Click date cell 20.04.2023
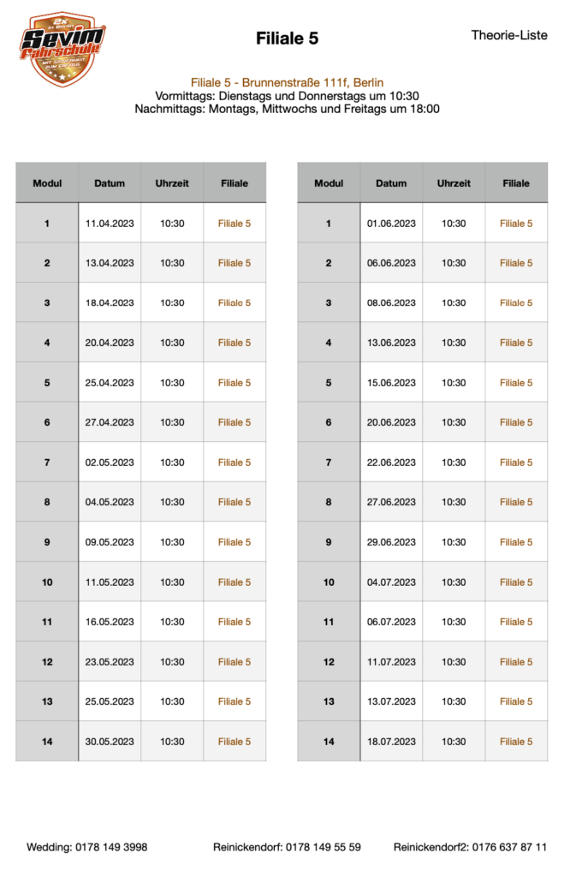 click(110, 343)
